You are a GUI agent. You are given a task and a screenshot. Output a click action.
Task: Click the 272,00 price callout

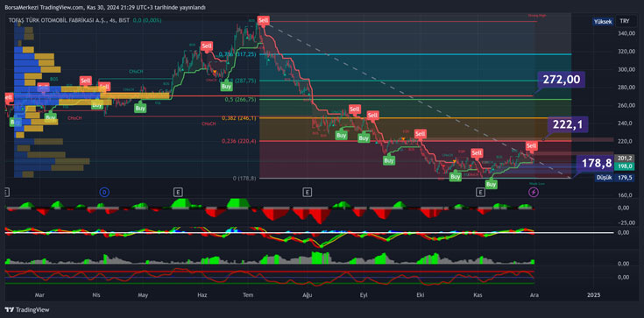pyautogui.click(x=562, y=80)
